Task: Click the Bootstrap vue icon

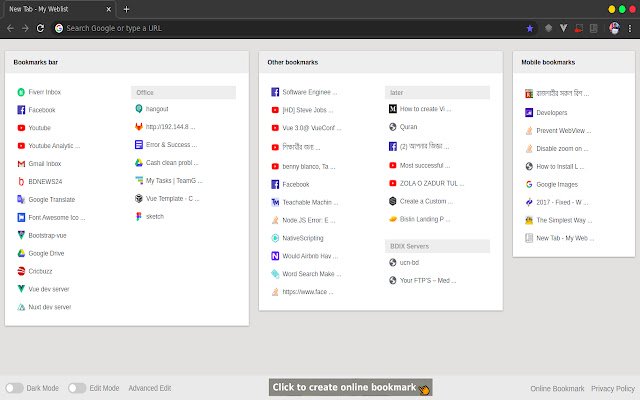Action: click(21, 236)
